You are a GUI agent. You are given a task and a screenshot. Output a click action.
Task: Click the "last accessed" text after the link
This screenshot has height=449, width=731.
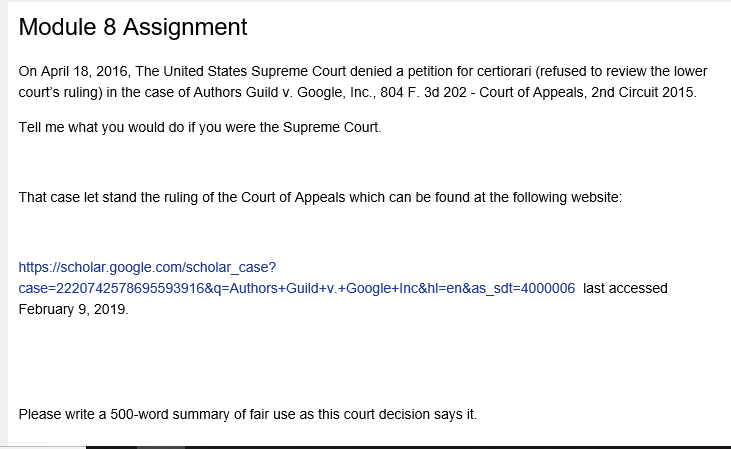(625, 289)
